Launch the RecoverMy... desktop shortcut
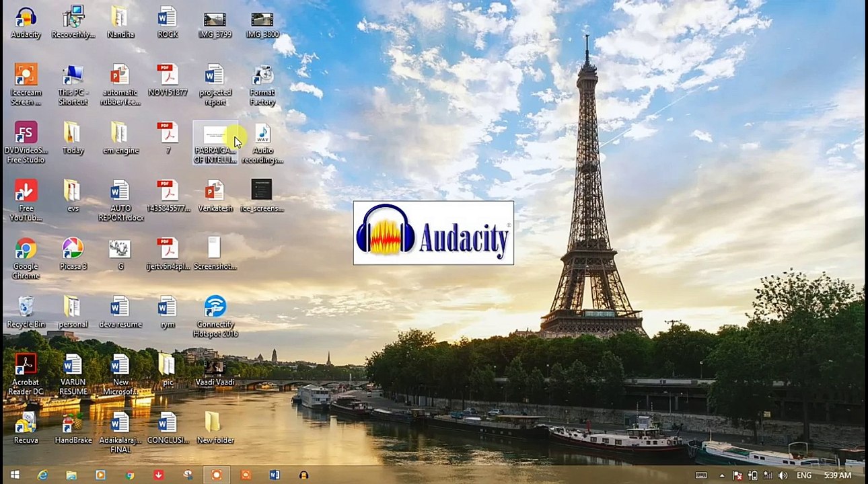This screenshot has width=868, height=484. 73,23
